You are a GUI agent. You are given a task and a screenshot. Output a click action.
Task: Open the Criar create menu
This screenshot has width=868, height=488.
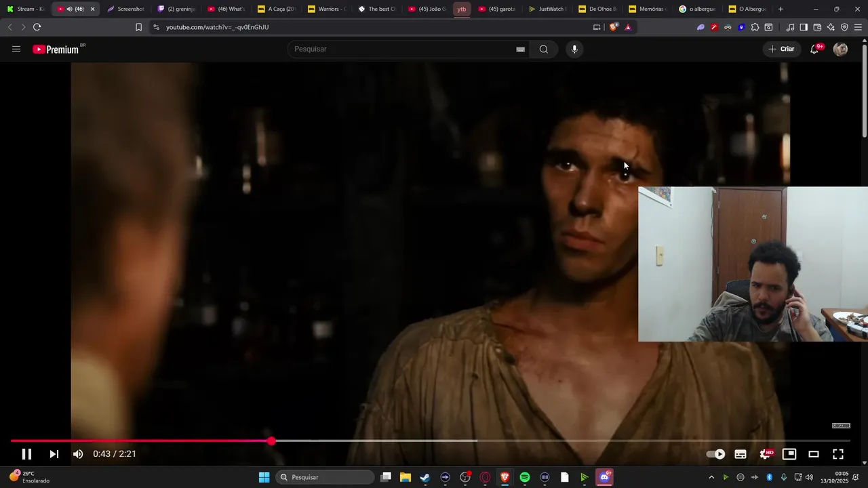click(781, 49)
